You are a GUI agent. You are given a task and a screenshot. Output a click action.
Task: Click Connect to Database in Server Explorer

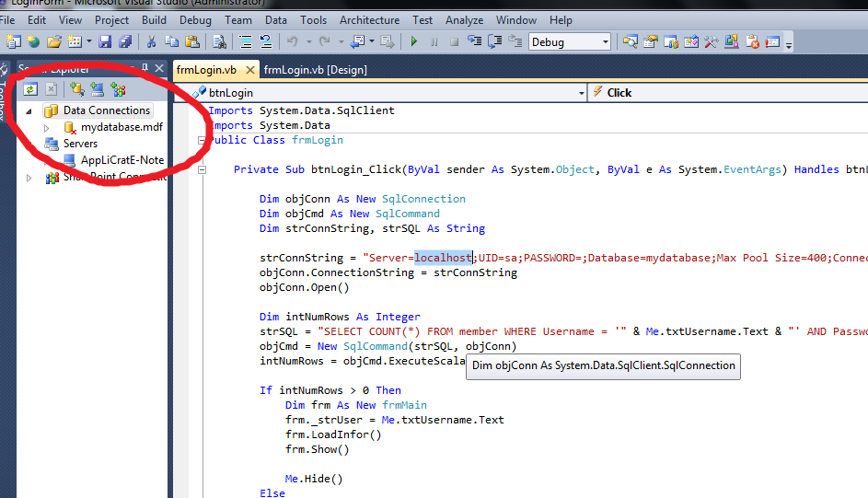click(76, 89)
